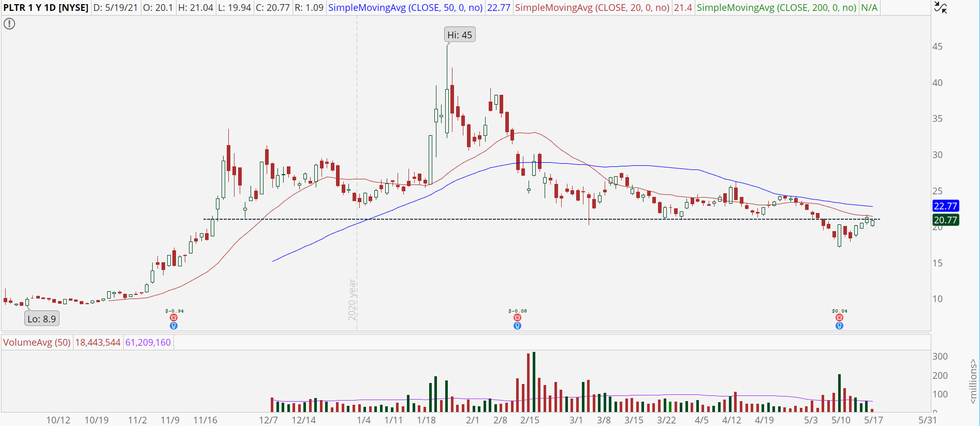This screenshot has width=980, height=426.
Task: Click the 30 price axis label
Action: [x=938, y=155]
